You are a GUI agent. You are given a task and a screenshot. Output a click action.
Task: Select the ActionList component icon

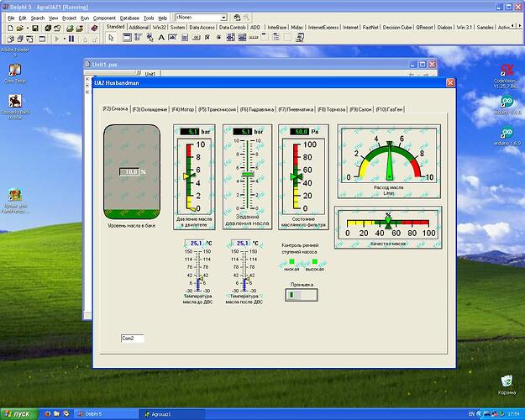299,38
